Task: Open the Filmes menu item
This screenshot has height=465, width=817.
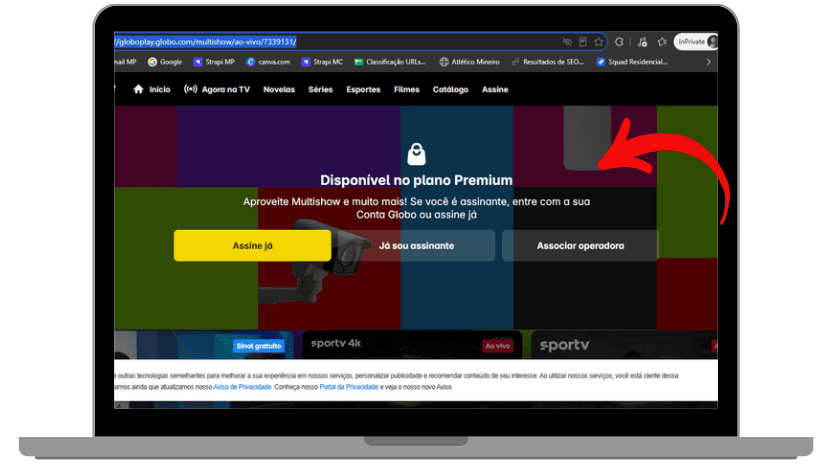Action: point(406,90)
